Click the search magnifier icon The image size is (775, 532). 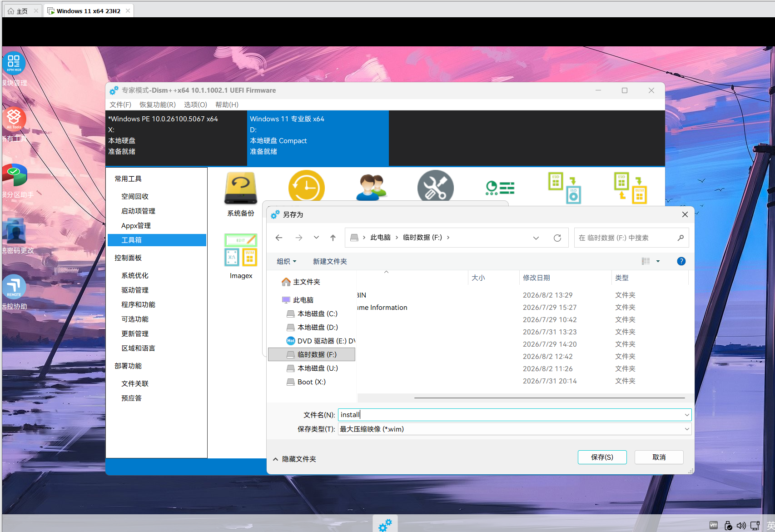point(681,238)
